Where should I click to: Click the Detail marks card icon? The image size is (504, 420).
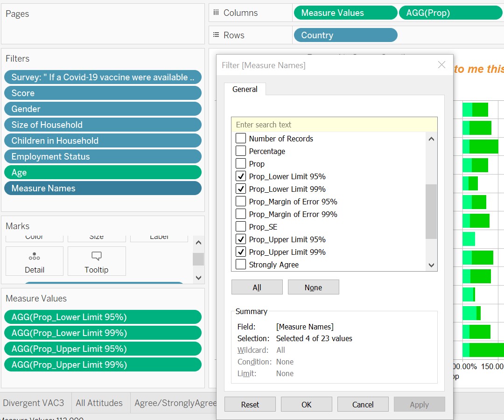(x=34, y=257)
